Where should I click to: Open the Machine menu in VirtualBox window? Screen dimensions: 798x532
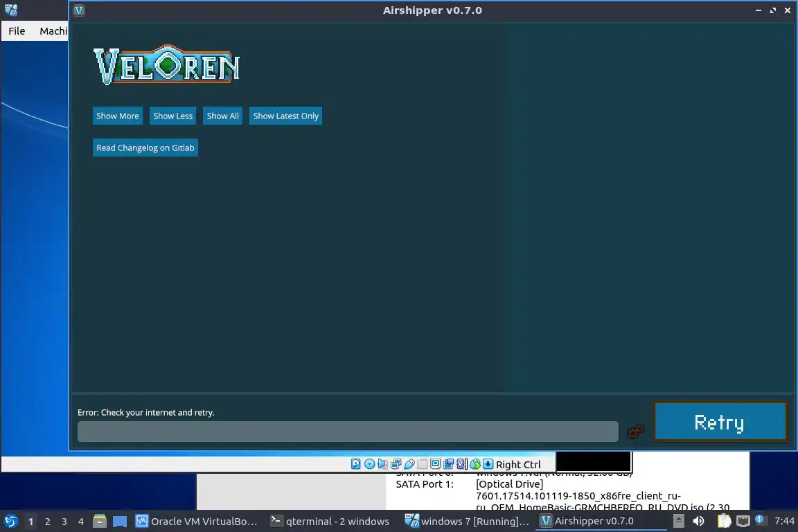point(53,31)
